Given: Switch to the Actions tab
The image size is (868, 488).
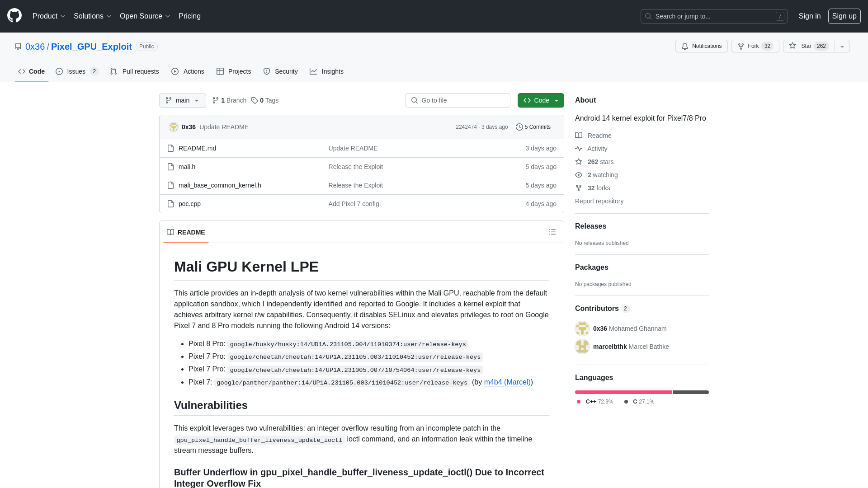Looking at the screenshot, I should coord(188,71).
